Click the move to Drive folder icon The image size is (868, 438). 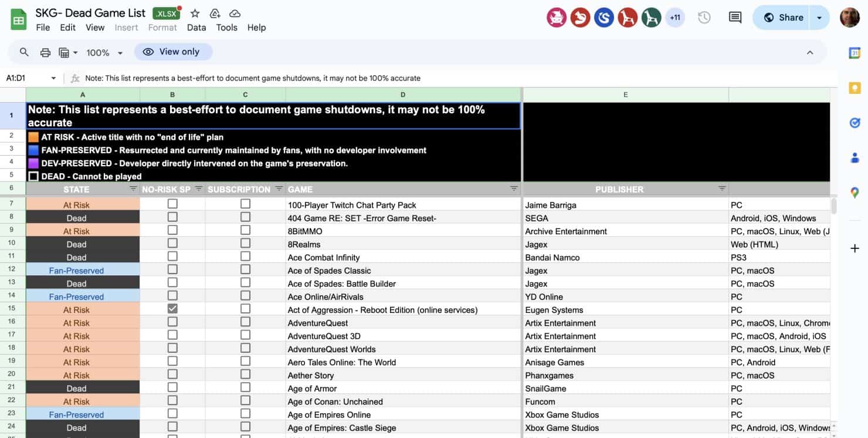point(215,14)
